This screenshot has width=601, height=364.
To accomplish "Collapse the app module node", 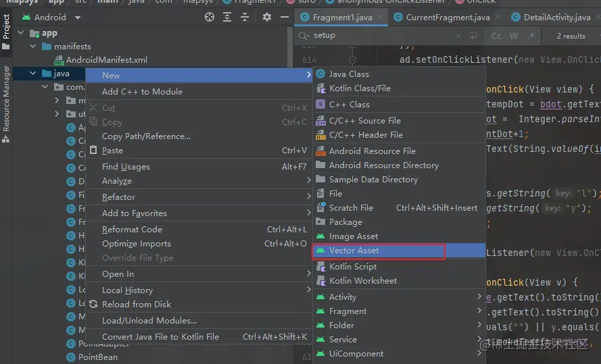I will click(x=21, y=33).
